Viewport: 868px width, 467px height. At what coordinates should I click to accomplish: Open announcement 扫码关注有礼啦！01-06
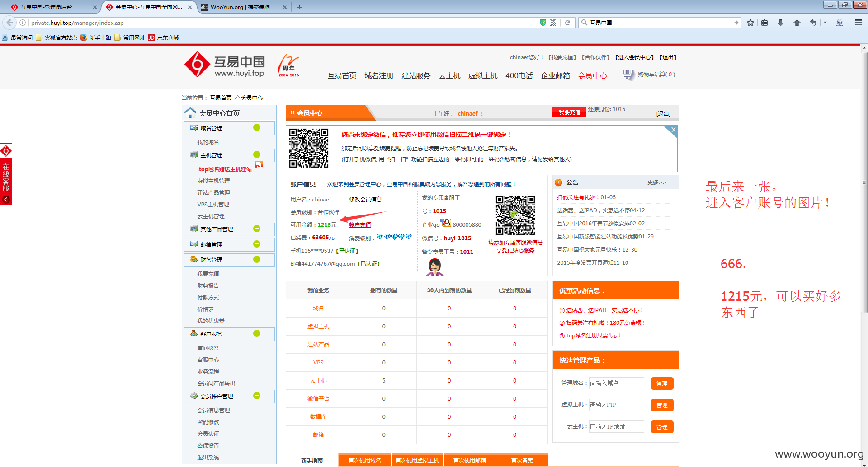tap(586, 197)
